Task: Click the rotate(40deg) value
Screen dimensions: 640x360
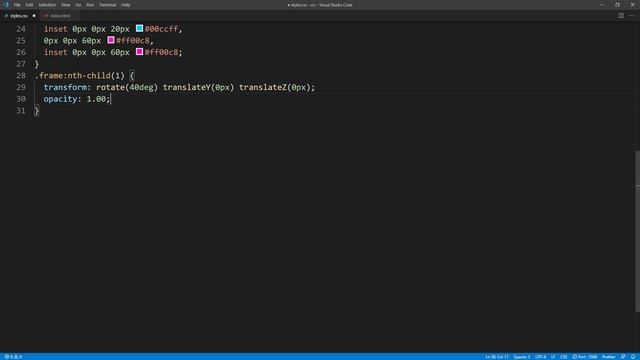Action: coord(127,87)
